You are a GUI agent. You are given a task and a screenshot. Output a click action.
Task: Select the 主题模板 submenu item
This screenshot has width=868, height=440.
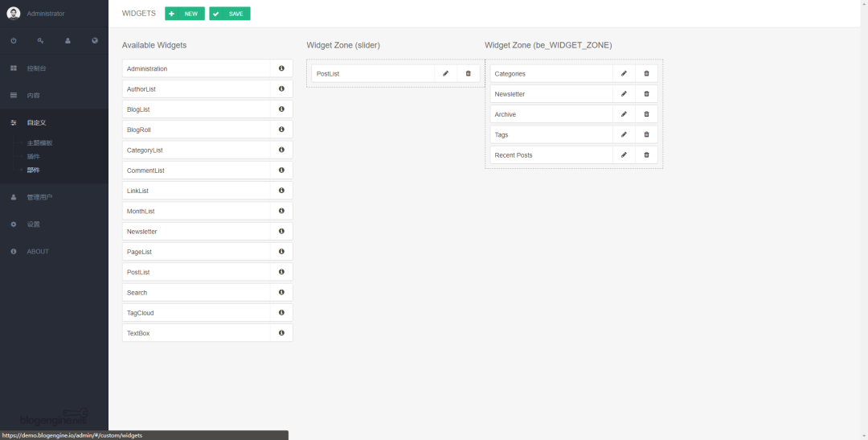click(39, 143)
